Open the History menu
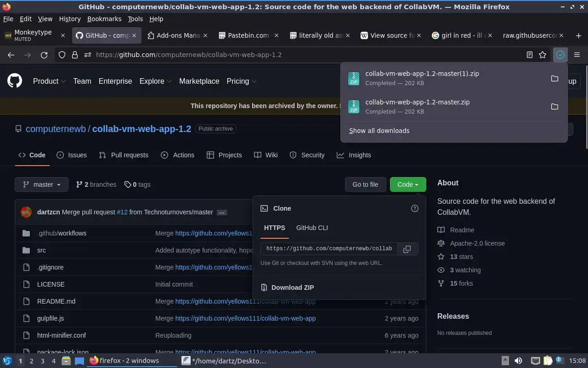This screenshot has width=588, height=368. point(70,19)
